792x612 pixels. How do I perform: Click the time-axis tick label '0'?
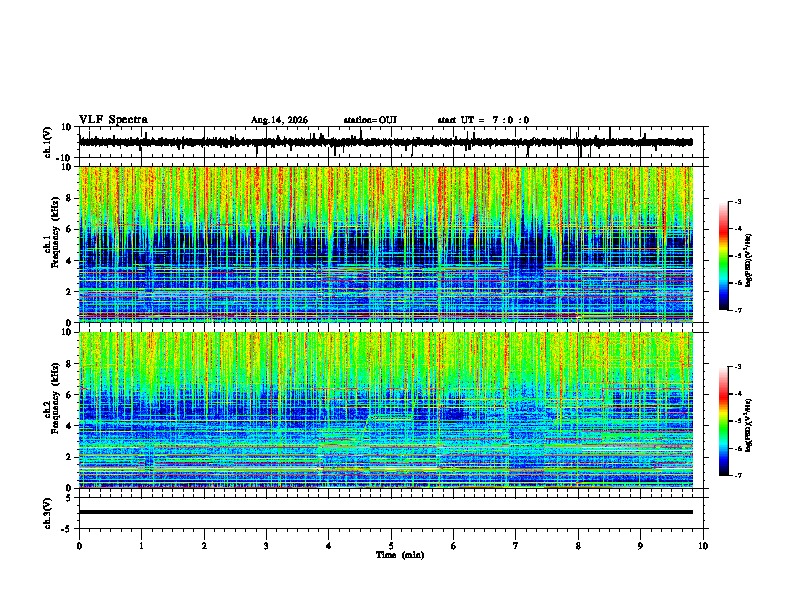[79, 546]
